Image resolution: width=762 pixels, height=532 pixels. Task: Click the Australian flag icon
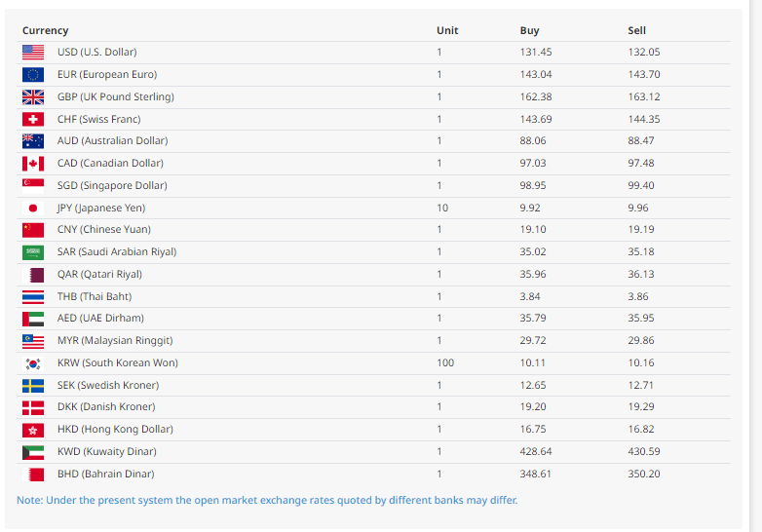click(33, 141)
